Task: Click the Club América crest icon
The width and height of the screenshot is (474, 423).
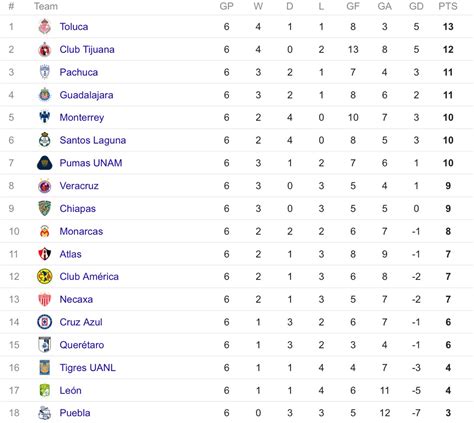Action: click(45, 277)
